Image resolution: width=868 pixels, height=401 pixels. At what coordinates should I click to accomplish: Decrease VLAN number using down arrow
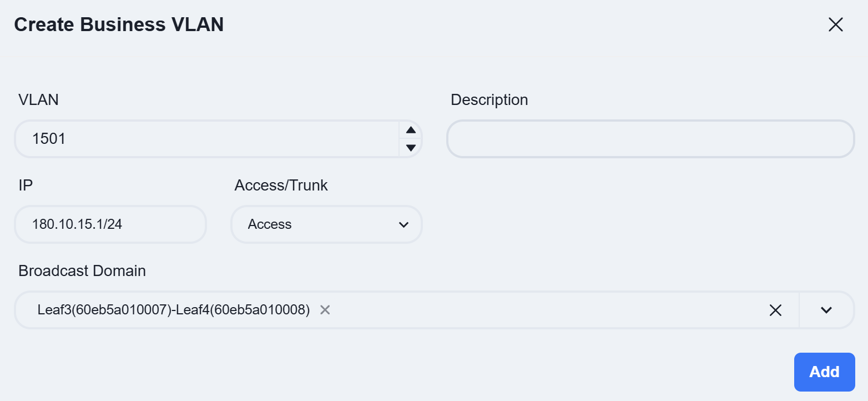pyautogui.click(x=411, y=148)
